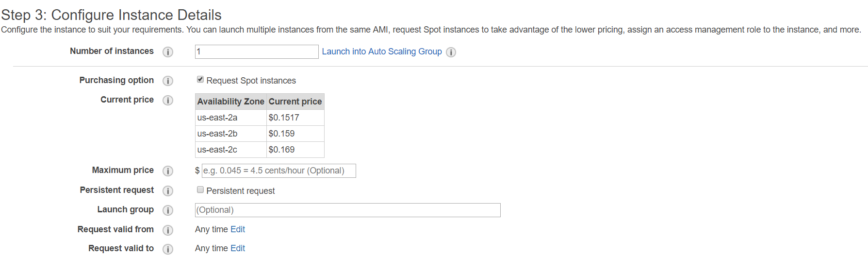Open info icon next to Auto Scaling Group link
This screenshot has width=868, height=258.
[x=451, y=52]
